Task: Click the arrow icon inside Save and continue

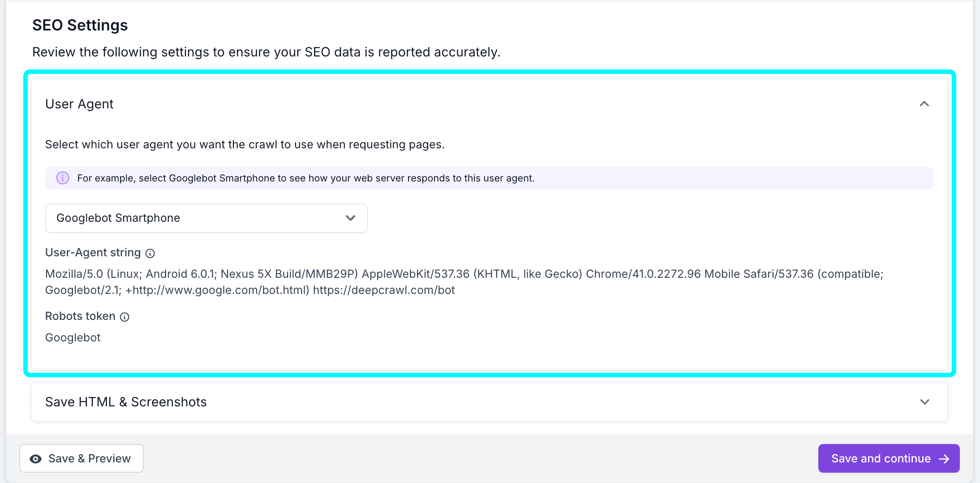Action: (x=945, y=458)
